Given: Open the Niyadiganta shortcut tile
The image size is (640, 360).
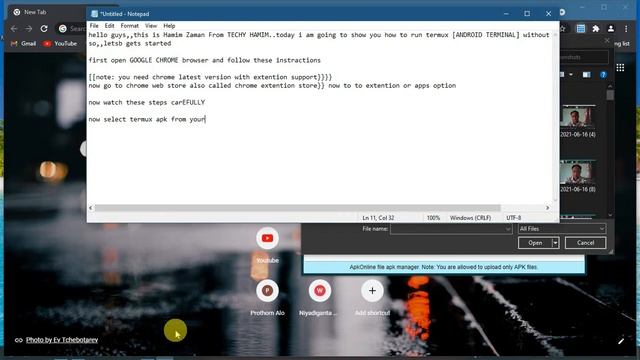Looking at the screenshot, I should click(x=320, y=291).
